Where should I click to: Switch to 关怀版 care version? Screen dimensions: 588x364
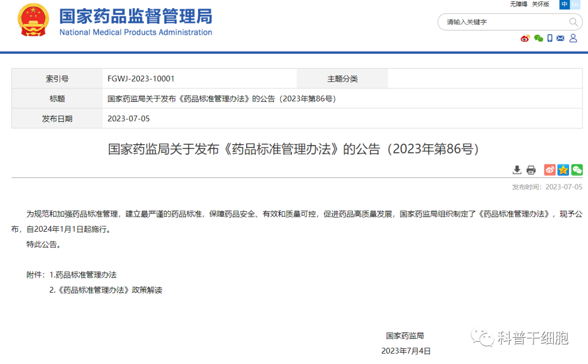coord(540,4)
